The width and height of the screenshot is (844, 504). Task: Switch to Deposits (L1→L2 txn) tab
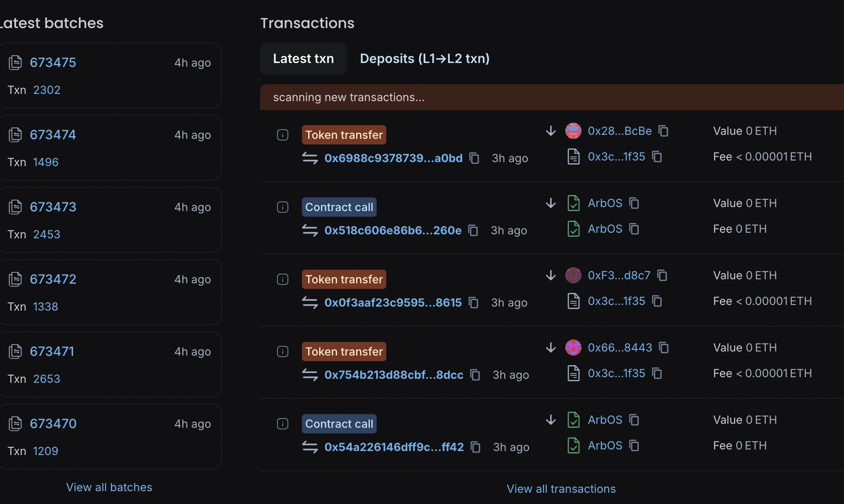click(424, 59)
